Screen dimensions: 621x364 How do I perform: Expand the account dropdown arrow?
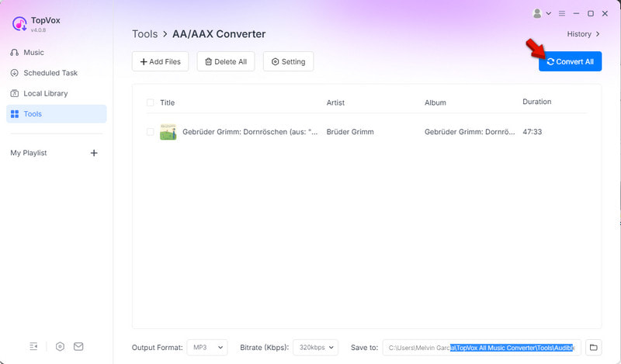point(549,13)
